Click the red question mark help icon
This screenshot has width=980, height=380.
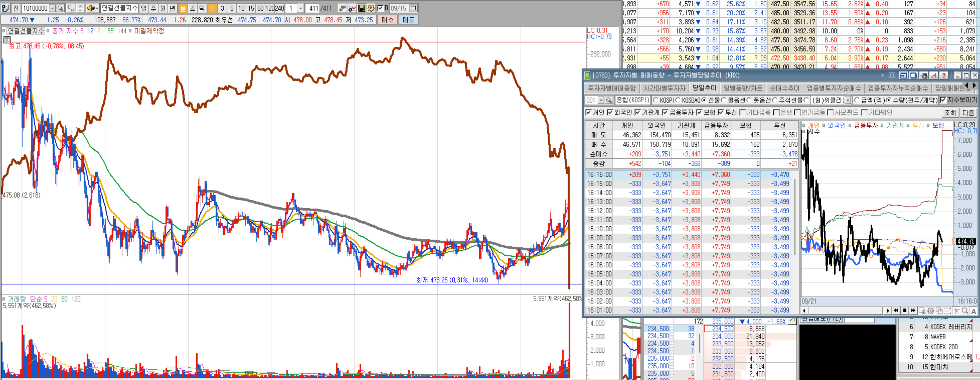944,75
